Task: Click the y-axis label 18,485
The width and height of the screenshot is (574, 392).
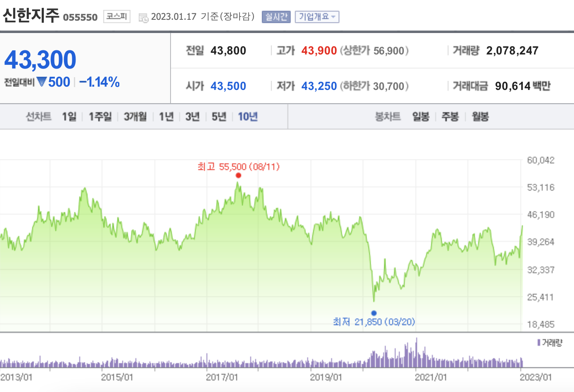Action: coord(541,325)
